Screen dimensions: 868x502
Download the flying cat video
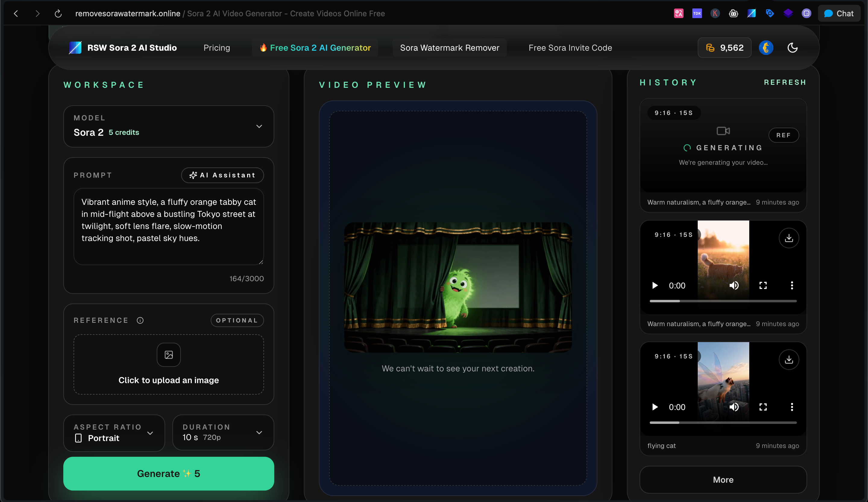789,359
